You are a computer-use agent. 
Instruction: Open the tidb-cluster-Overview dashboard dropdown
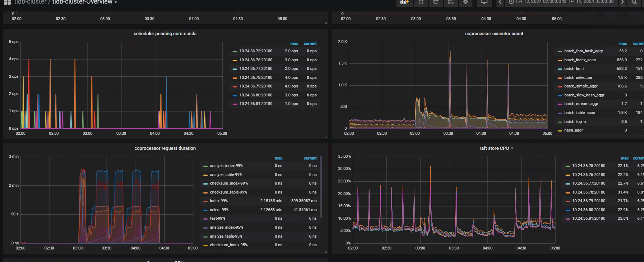click(x=85, y=2)
